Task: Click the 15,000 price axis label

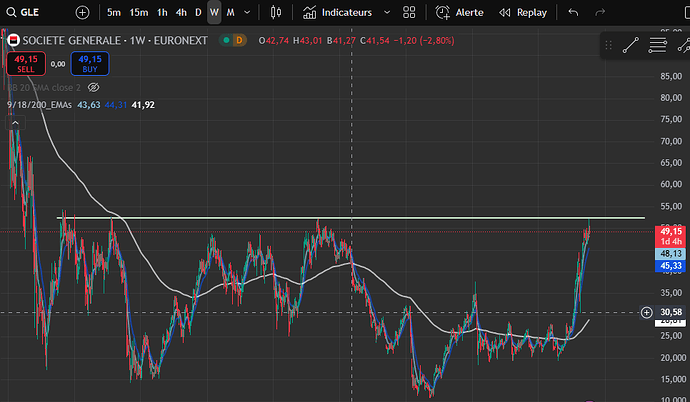Action: [x=671, y=379]
